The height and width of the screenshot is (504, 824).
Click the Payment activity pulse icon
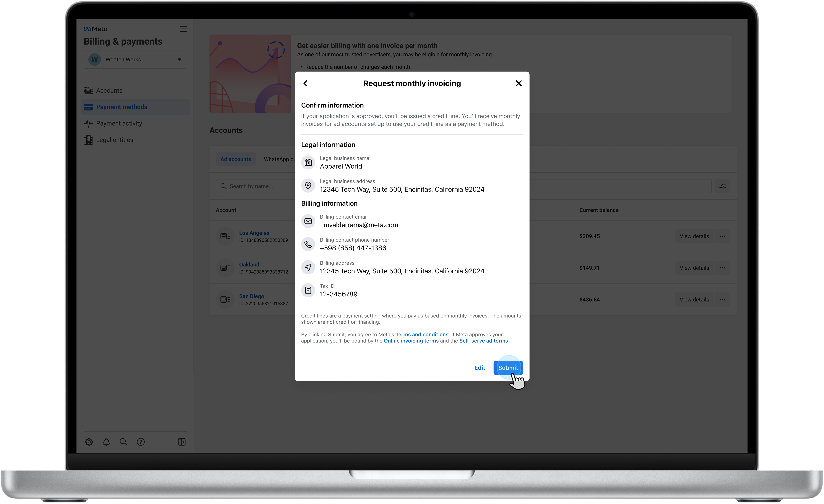(88, 123)
